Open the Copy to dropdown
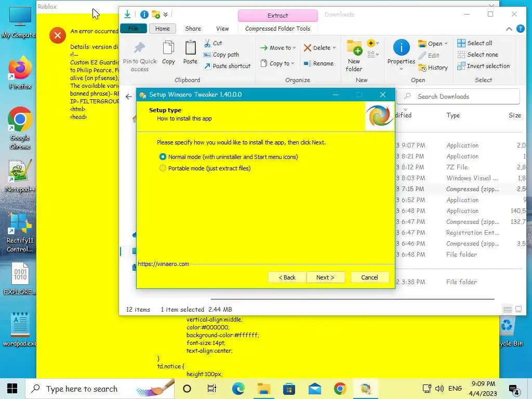The width and height of the screenshot is (532, 399). click(x=277, y=63)
